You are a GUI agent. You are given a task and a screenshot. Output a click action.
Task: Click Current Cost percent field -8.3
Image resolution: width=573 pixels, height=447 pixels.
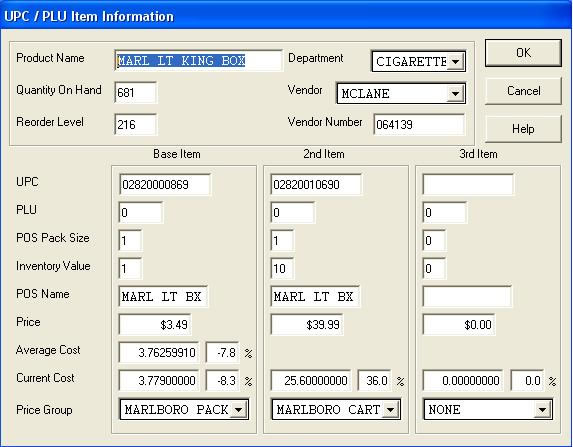[223, 380]
